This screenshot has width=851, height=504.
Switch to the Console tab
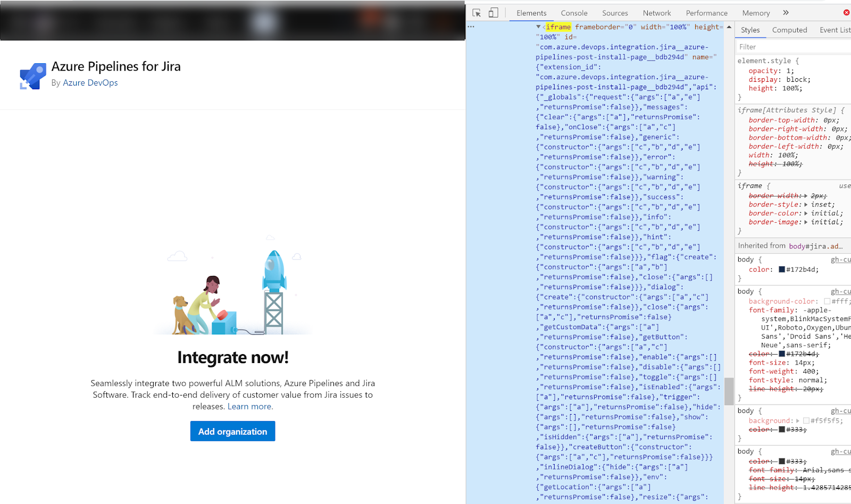click(574, 12)
